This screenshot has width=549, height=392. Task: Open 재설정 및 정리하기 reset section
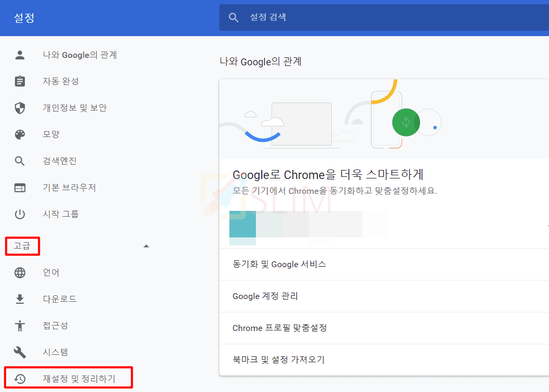coord(79,379)
